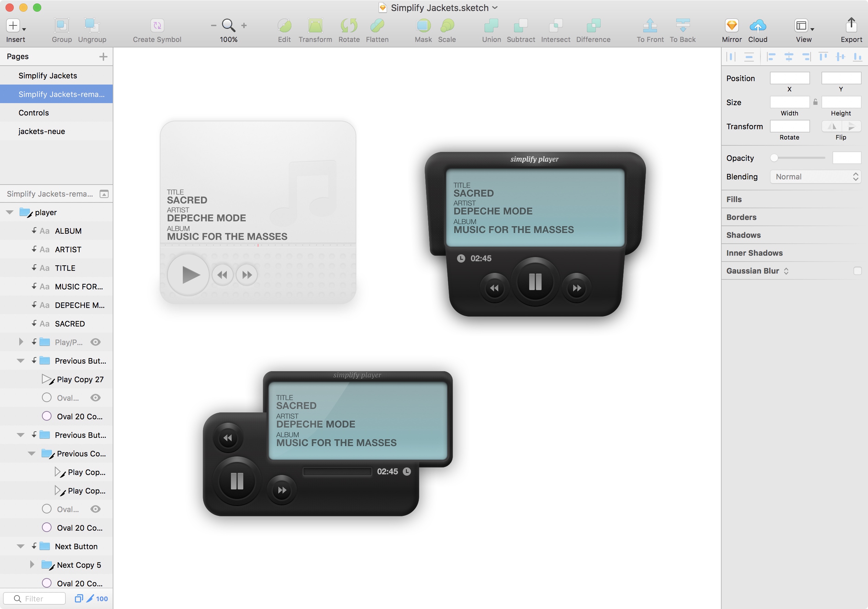
Task: Align bottom edges in inspector
Action: pos(857,57)
